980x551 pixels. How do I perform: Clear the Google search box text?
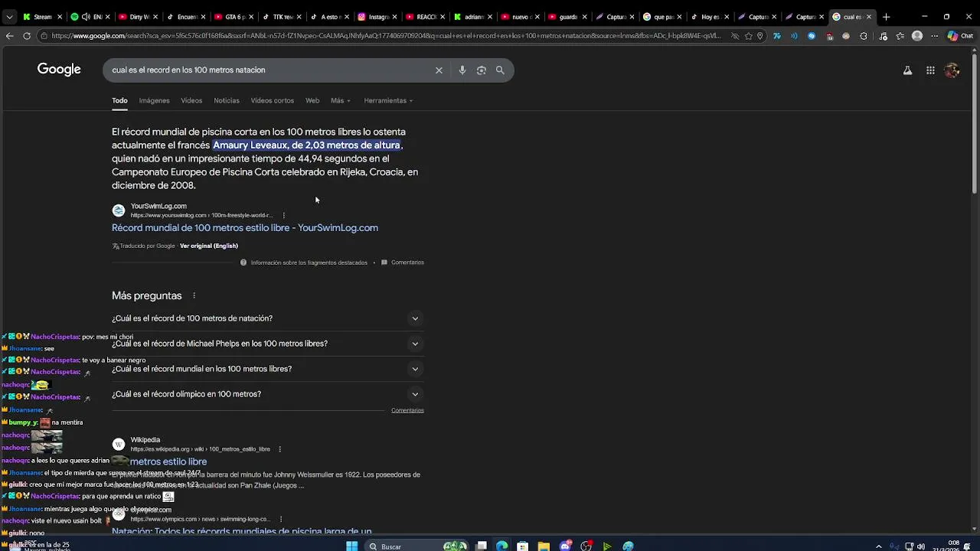(439, 70)
